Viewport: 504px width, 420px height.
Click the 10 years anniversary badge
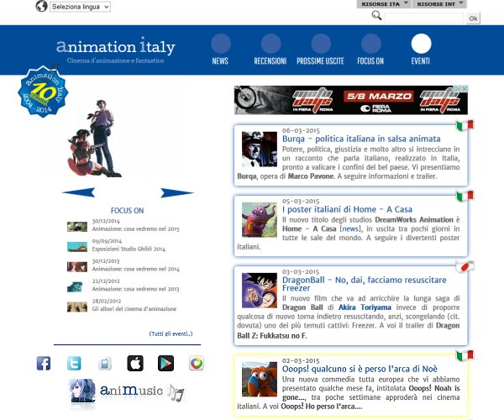[x=43, y=92]
